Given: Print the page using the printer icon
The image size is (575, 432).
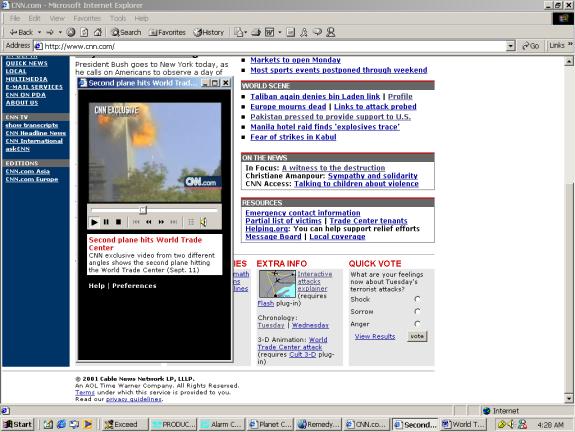Looking at the screenshot, I should click(x=256, y=32).
